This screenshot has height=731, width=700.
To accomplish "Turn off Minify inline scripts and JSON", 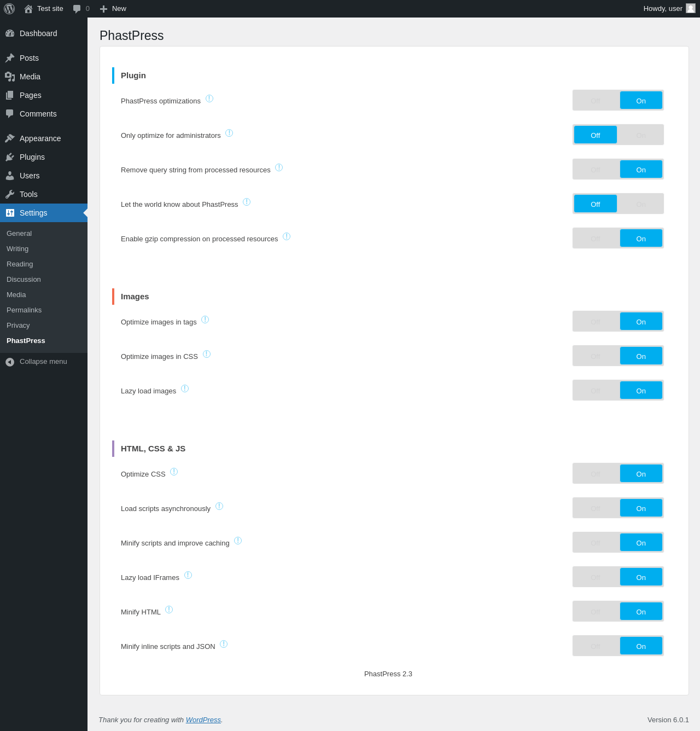I will [x=596, y=646].
